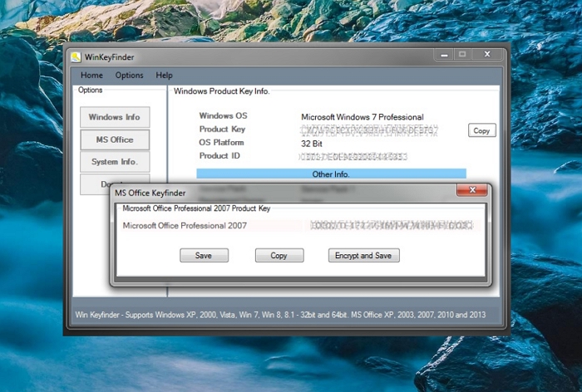This screenshot has height=392, width=582.
Task: Click the Other Info. blue bar
Action: click(331, 174)
